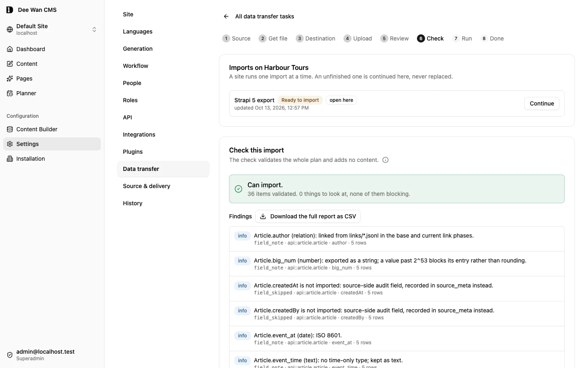Click the Article.author relation finding row
The image size is (588, 368).
pos(397,239)
